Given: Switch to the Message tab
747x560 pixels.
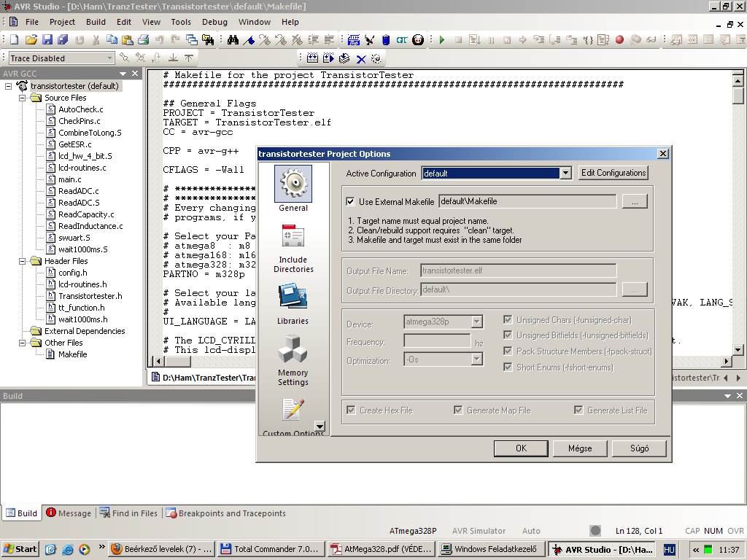Looking at the screenshot, I should click(69, 513).
